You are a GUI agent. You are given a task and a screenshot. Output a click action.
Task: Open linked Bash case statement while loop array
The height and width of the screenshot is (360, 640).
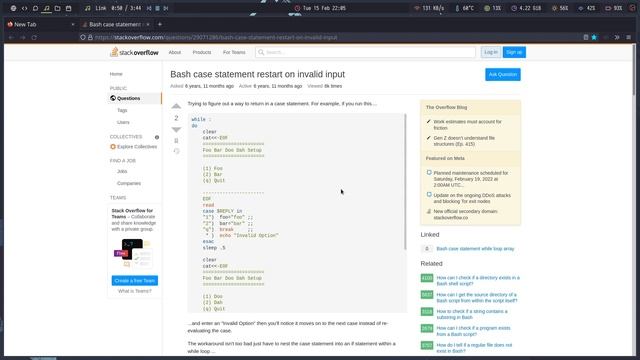tap(475, 249)
